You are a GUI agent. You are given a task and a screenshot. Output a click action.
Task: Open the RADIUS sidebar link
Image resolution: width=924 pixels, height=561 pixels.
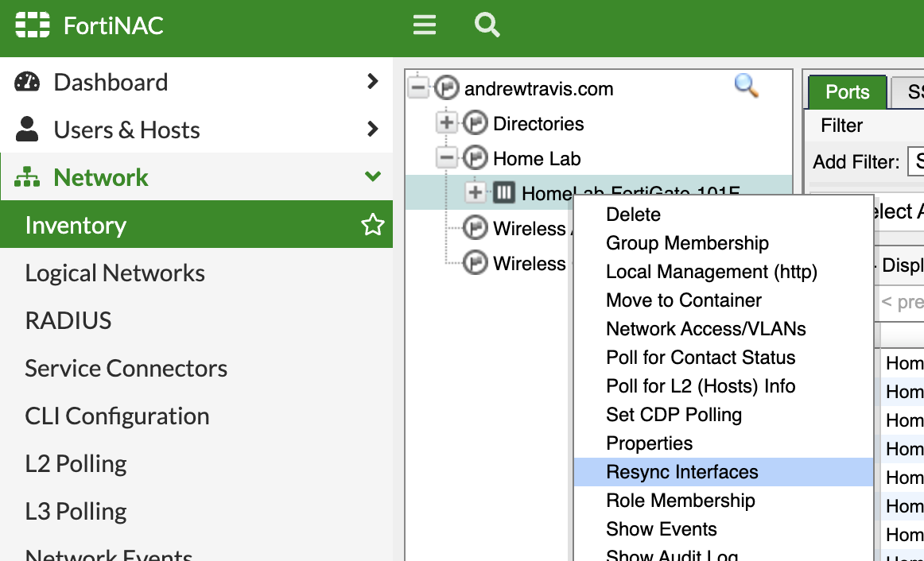pos(68,320)
